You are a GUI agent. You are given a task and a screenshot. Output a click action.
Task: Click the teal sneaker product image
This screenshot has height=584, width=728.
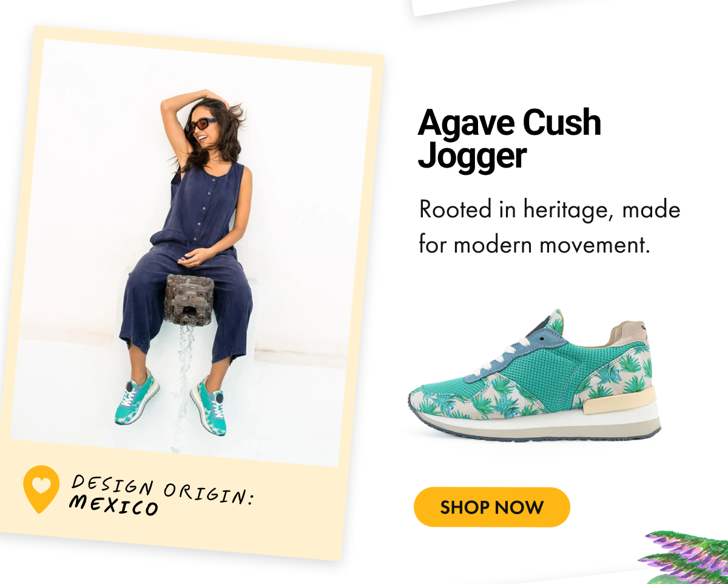(534, 375)
